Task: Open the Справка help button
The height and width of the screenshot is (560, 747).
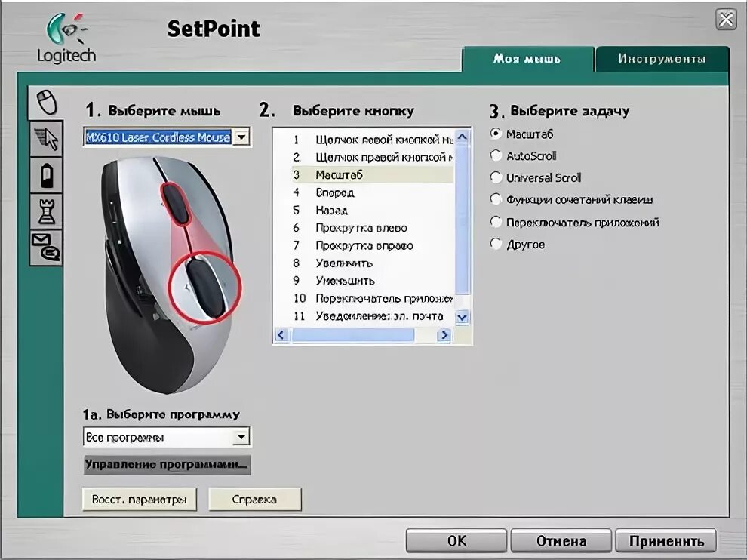Action: click(254, 500)
